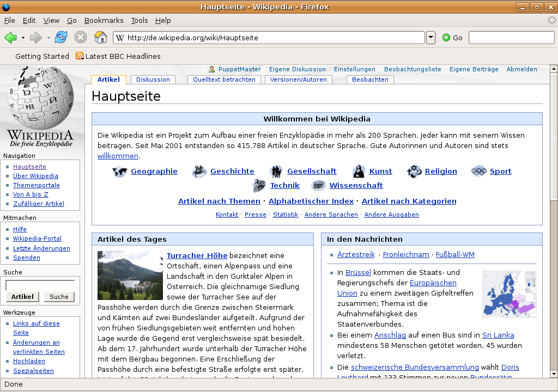Open the Turracher Höhe article link
Screen dimensions: 558x392
coord(197,255)
